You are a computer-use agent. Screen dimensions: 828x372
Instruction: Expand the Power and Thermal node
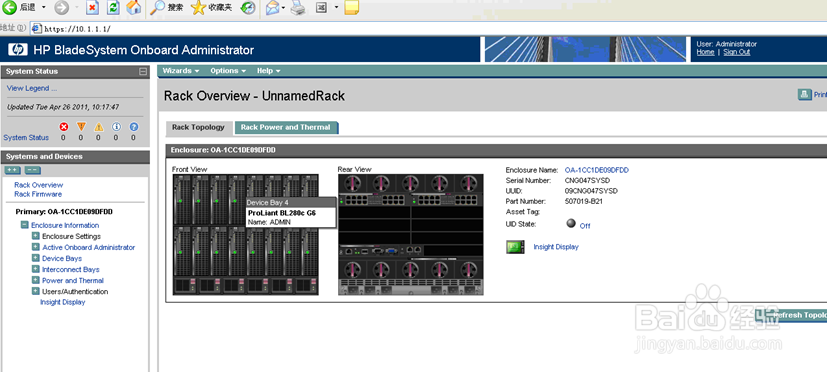[x=35, y=280]
